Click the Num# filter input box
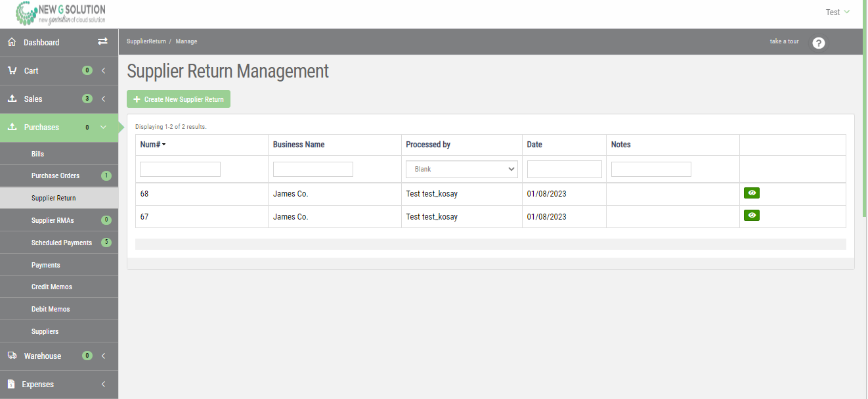868x399 pixels. pos(179,168)
